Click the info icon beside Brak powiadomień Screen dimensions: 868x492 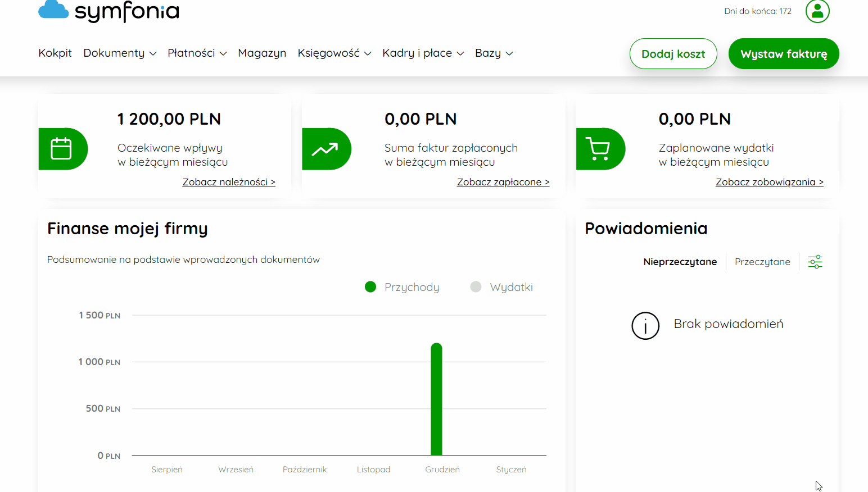point(645,326)
